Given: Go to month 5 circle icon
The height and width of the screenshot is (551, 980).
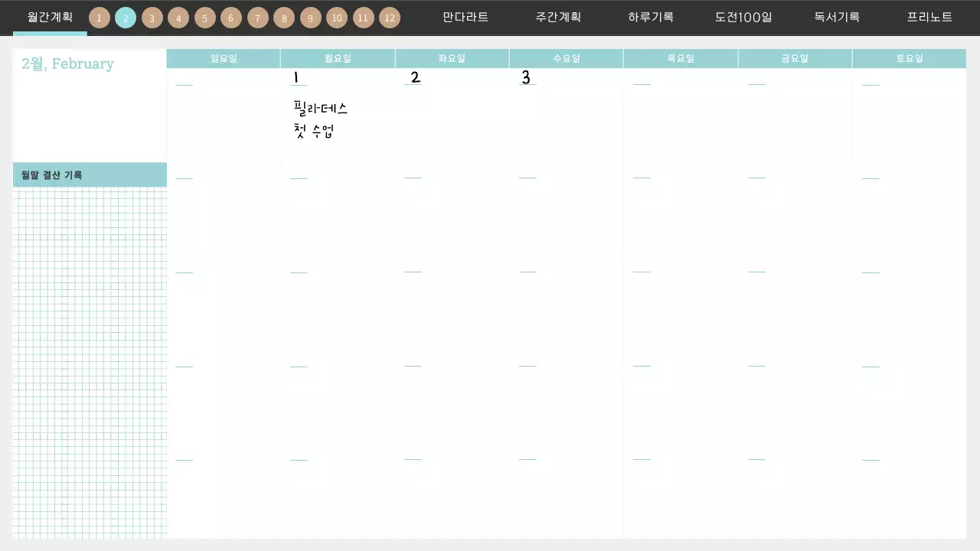Looking at the screenshot, I should [204, 18].
